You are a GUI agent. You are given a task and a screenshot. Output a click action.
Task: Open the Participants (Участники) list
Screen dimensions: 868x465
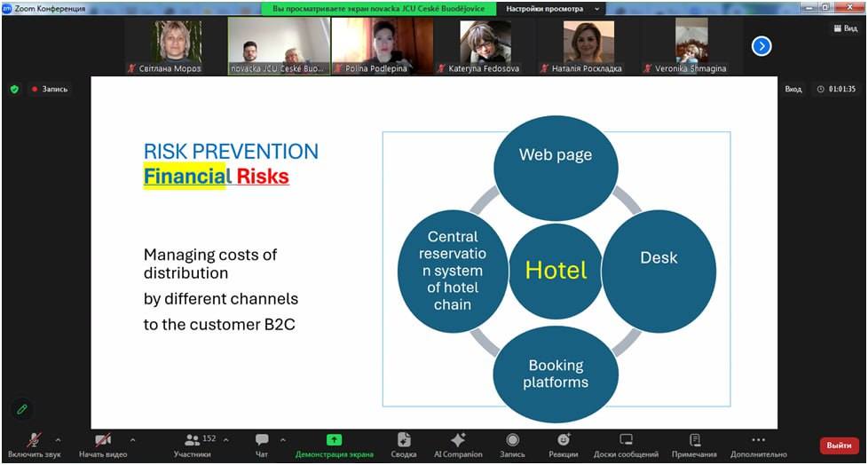coord(193,444)
